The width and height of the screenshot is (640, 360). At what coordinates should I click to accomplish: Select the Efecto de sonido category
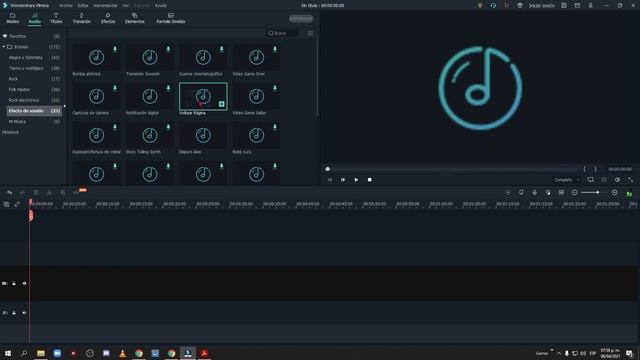34,111
